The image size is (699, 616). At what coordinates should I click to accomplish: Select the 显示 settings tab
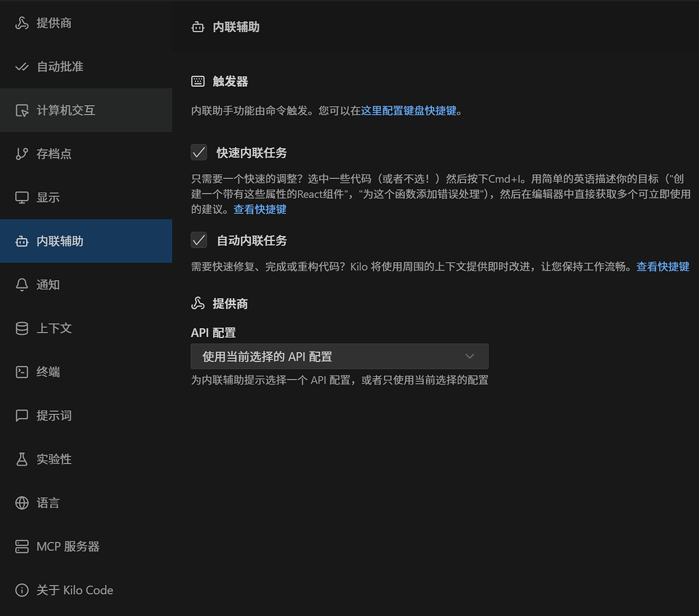pos(86,197)
